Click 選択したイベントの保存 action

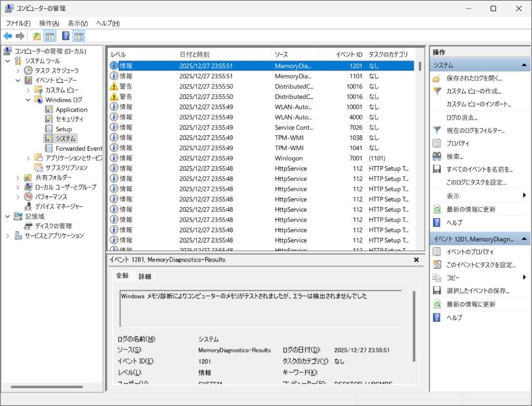477,291
